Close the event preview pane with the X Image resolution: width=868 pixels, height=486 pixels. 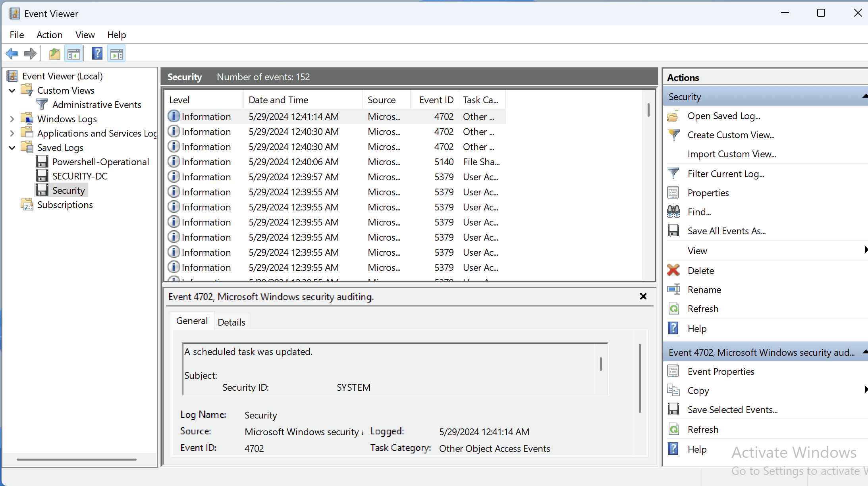(642, 296)
